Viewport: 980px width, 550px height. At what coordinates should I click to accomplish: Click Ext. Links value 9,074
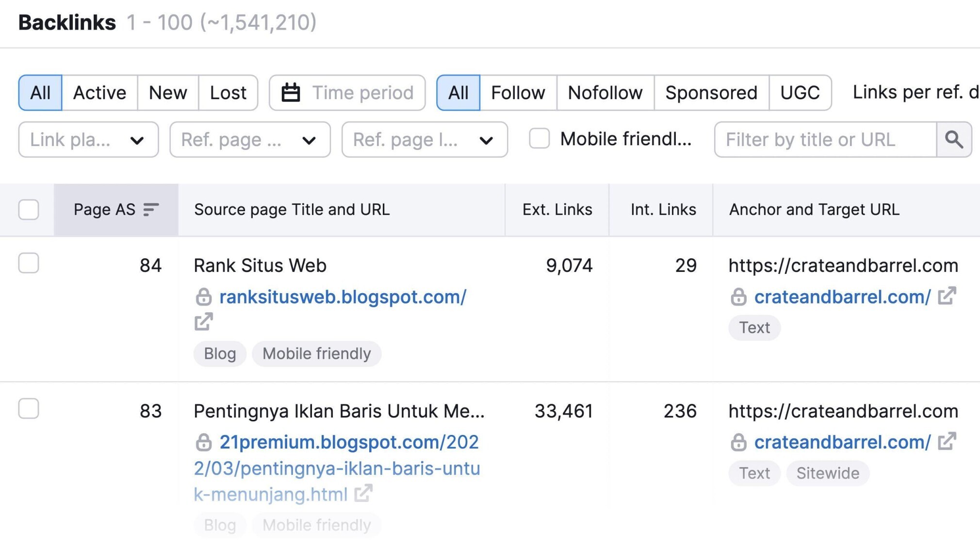tap(569, 266)
